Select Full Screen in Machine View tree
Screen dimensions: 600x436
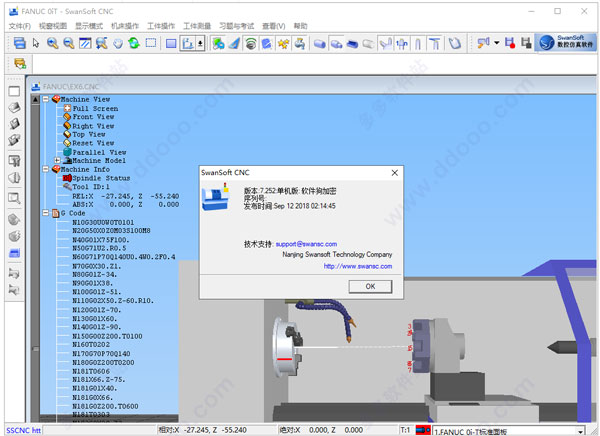(95, 108)
